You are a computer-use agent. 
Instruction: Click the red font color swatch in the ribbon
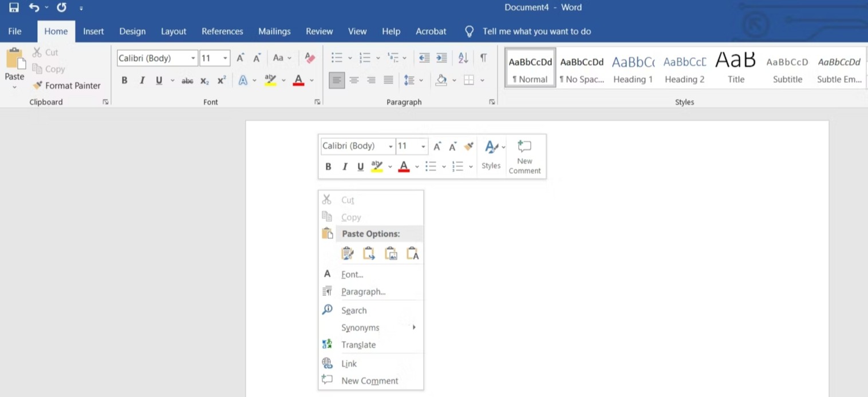298,81
